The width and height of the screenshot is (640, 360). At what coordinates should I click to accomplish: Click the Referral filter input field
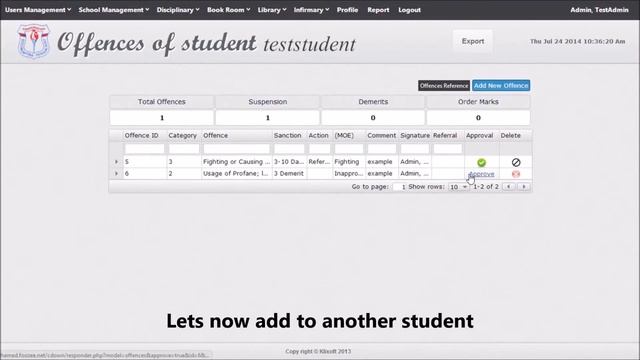pyautogui.click(x=448, y=149)
